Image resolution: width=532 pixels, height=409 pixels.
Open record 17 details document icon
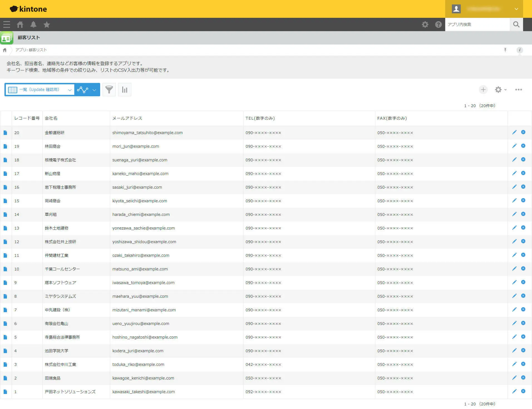coord(5,174)
